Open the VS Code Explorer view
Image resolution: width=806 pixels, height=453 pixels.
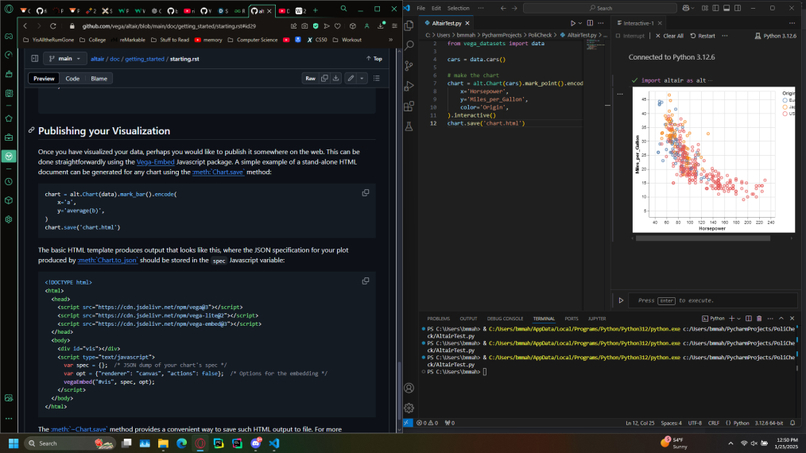click(x=409, y=26)
